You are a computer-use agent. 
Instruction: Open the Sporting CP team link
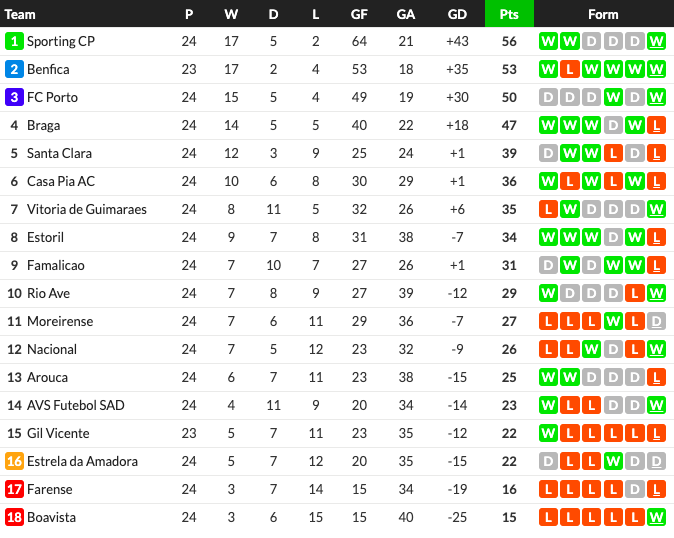click(x=61, y=41)
